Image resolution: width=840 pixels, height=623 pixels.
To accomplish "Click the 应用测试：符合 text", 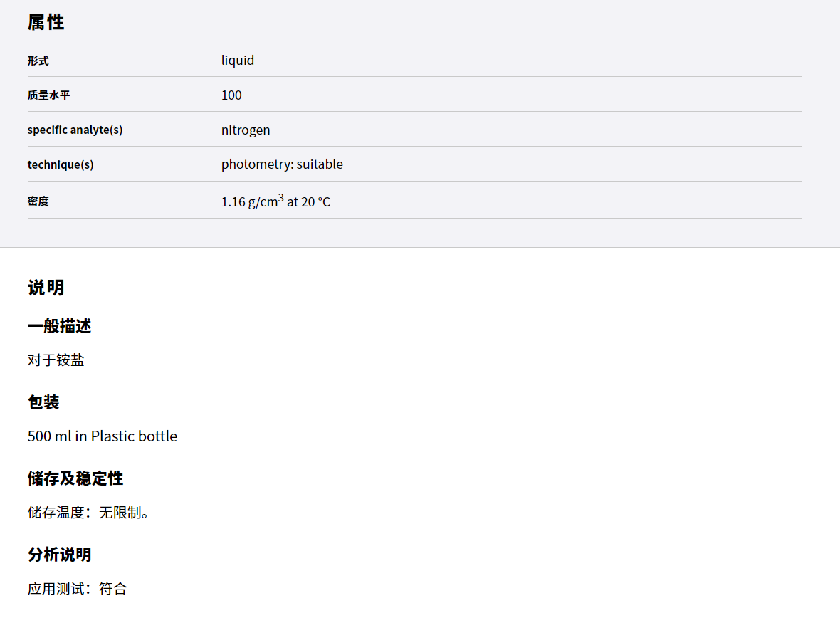I will 78,589.
